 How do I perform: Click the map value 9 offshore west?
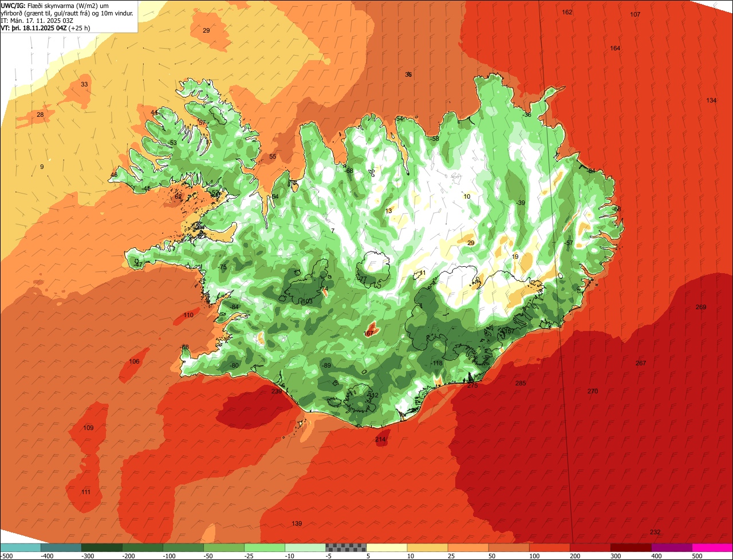pos(42,167)
